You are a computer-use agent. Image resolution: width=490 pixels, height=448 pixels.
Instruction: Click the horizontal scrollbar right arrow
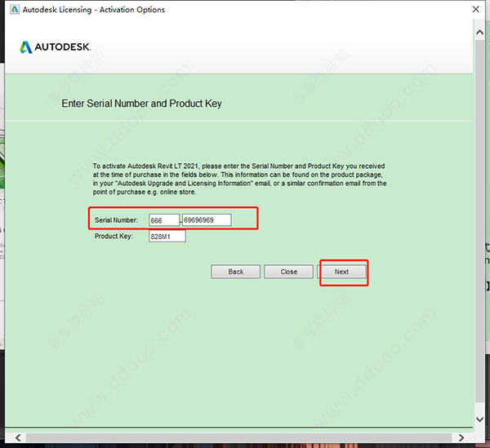click(461, 437)
